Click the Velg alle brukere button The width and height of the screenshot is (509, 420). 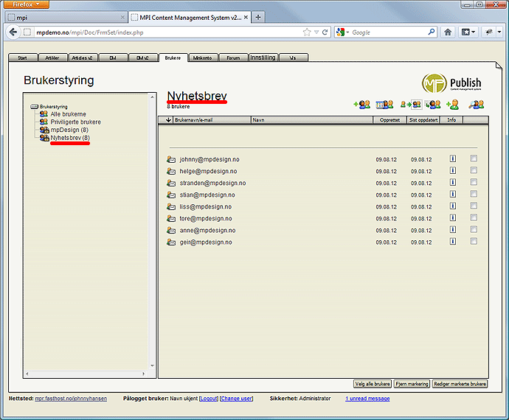coord(373,384)
